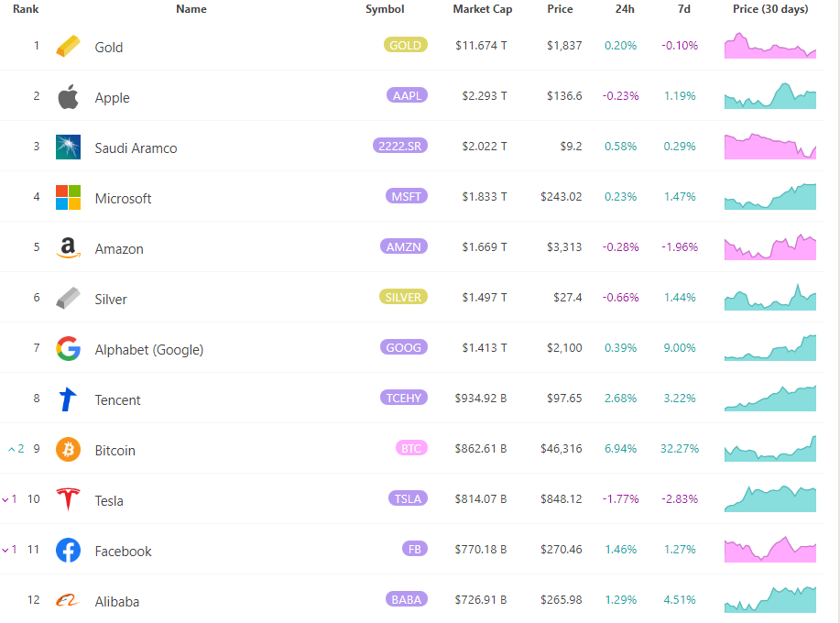Image resolution: width=840 pixels, height=623 pixels.
Task: Open the Tesla company link
Action: pyautogui.click(x=109, y=500)
